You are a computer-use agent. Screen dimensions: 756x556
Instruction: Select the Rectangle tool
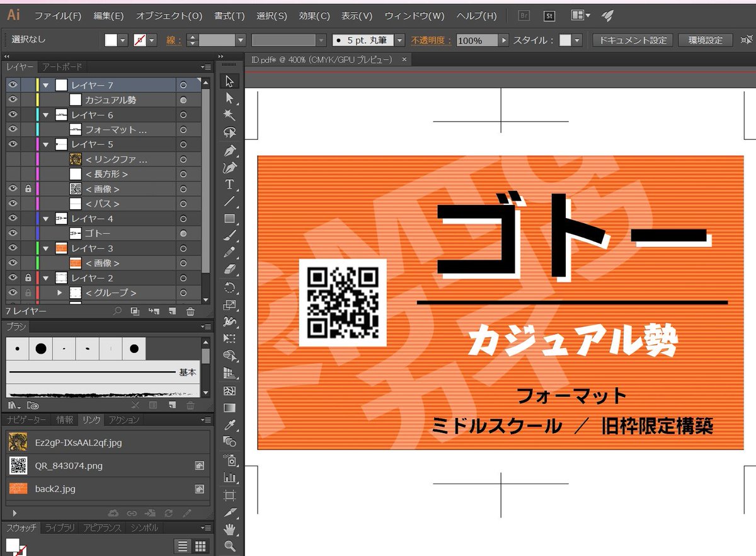tap(229, 219)
